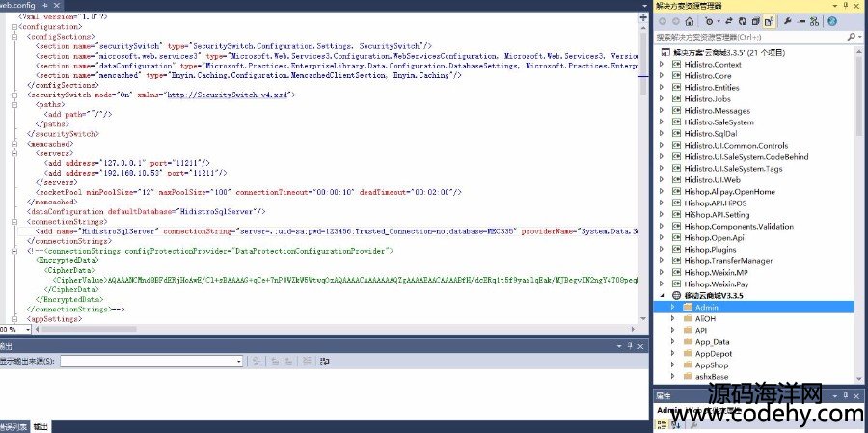Select the Hidistro.Jobs project

click(x=707, y=99)
